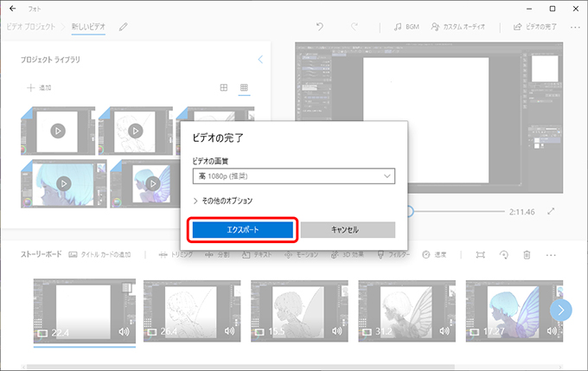
Task: Click the undo icon
Action: pos(320,27)
